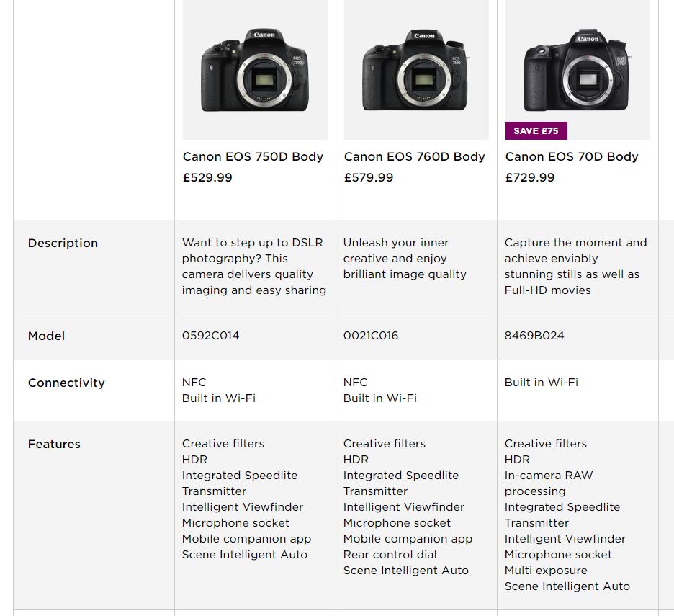The height and width of the screenshot is (616, 674).
Task: Click the Model row label
Action: (x=46, y=336)
